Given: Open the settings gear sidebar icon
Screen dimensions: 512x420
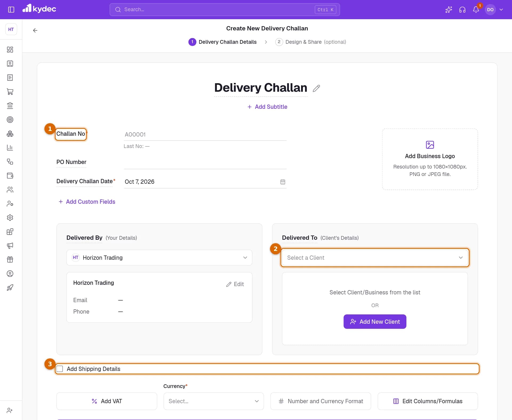Looking at the screenshot, I should coord(10,218).
